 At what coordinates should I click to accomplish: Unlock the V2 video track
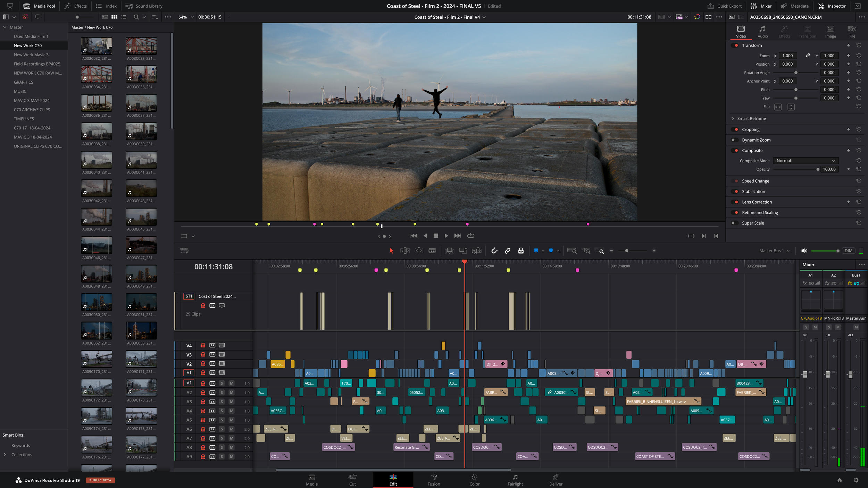tap(203, 364)
